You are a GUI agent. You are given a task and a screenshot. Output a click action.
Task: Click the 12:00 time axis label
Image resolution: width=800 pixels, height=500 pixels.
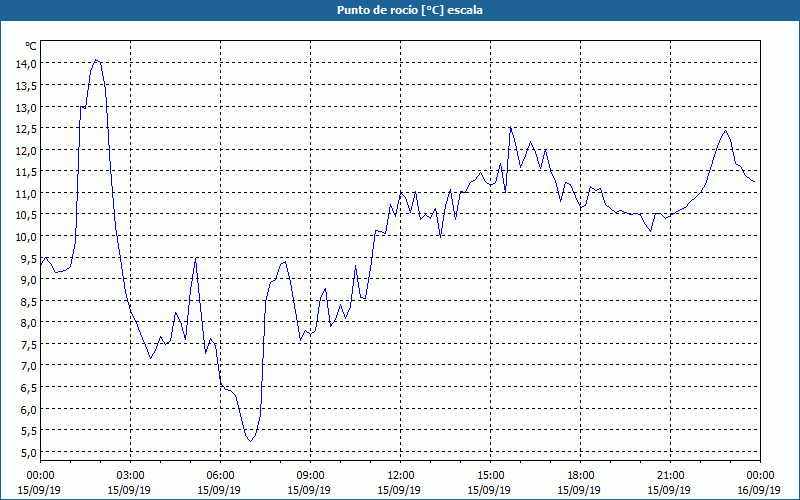(401, 476)
